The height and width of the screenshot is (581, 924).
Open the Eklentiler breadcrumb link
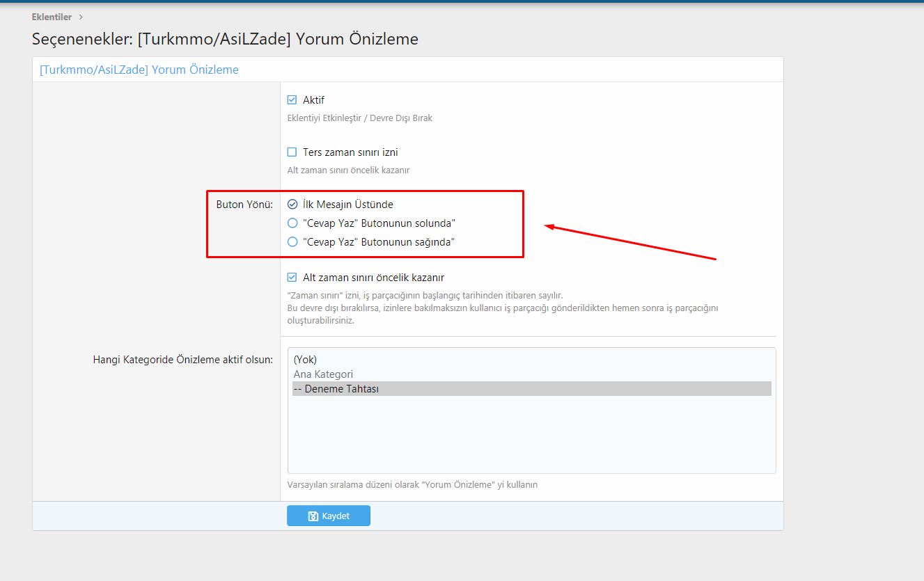(x=52, y=17)
